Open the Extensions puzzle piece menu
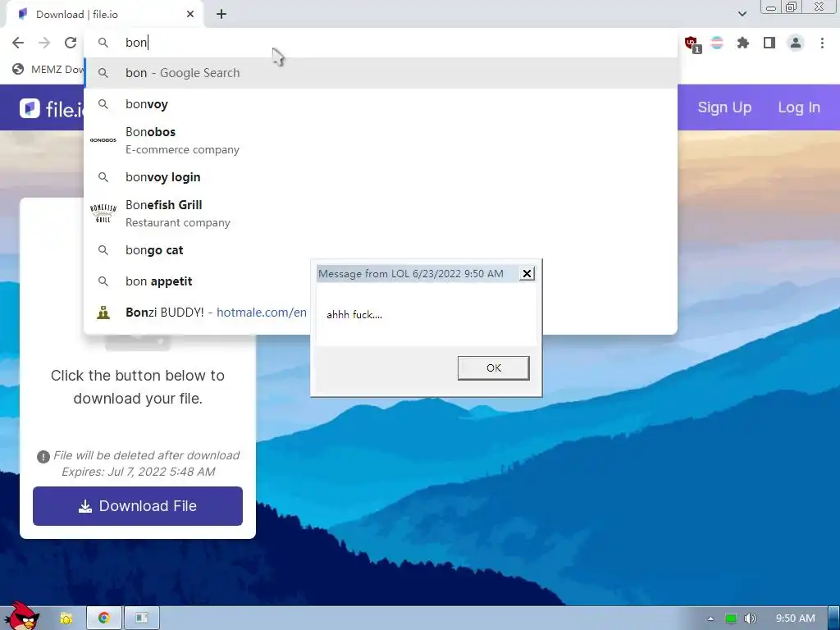This screenshot has height=630, width=840. (743, 43)
